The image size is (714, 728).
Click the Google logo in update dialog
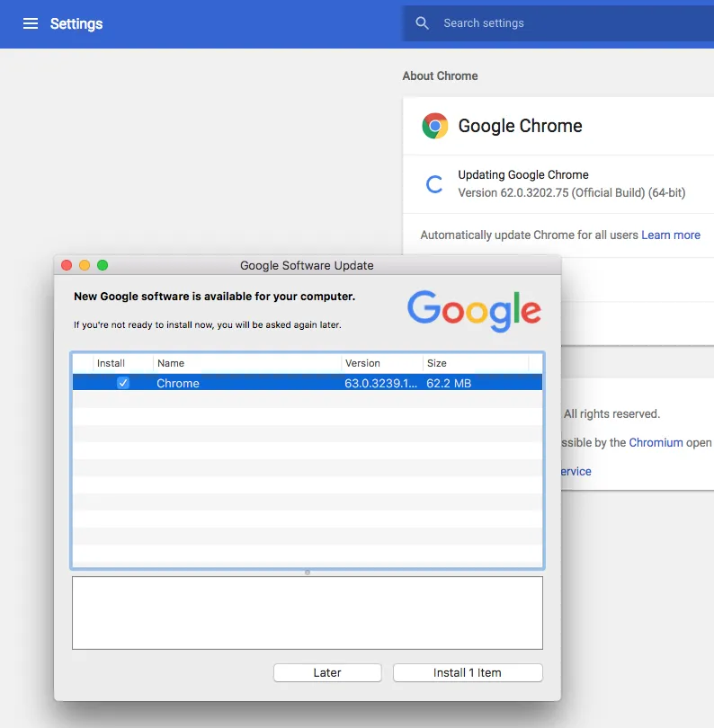tap(474, 311)
